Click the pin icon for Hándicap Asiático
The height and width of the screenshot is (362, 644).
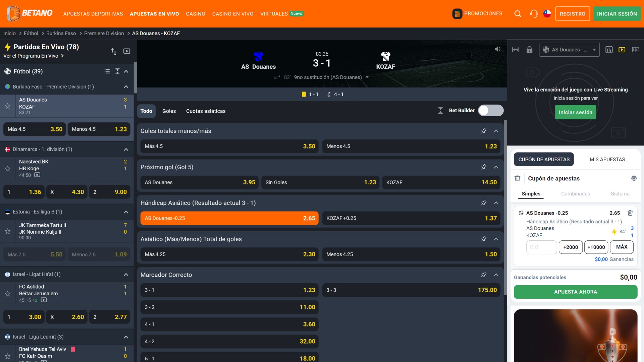(483, 203)
